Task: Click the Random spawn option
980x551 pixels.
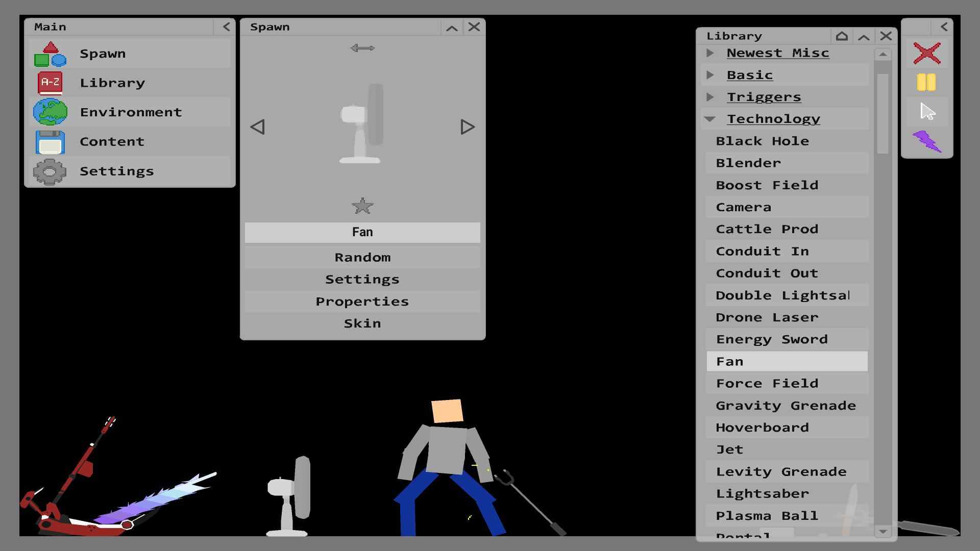Action: [x=363, y=256]
